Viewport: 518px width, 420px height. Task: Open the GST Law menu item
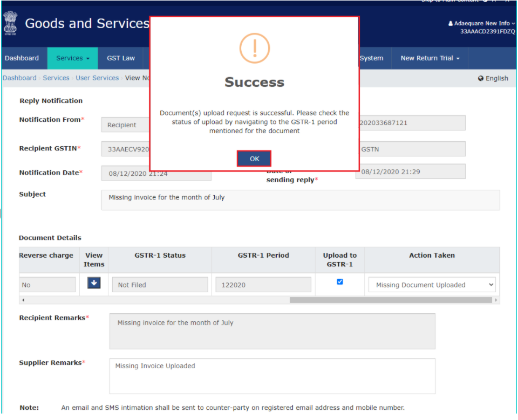120,58
